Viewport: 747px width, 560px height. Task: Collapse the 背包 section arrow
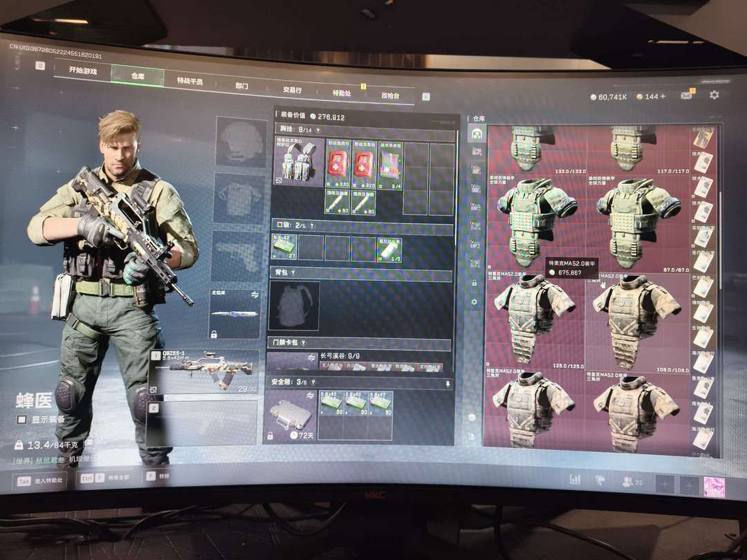tap(293, 273)
